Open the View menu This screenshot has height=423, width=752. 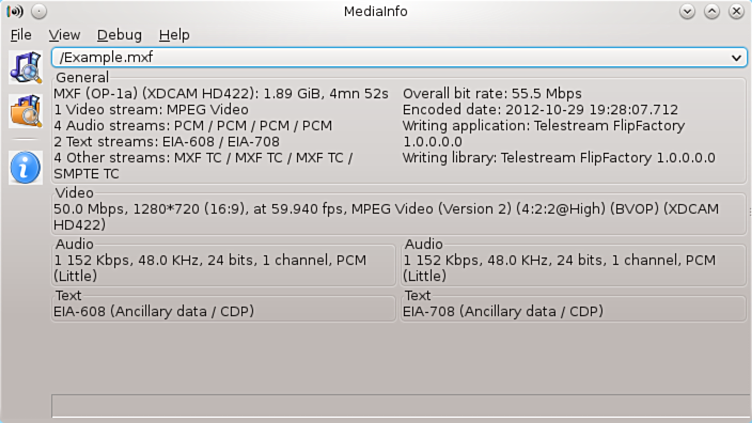coord(64,35)
